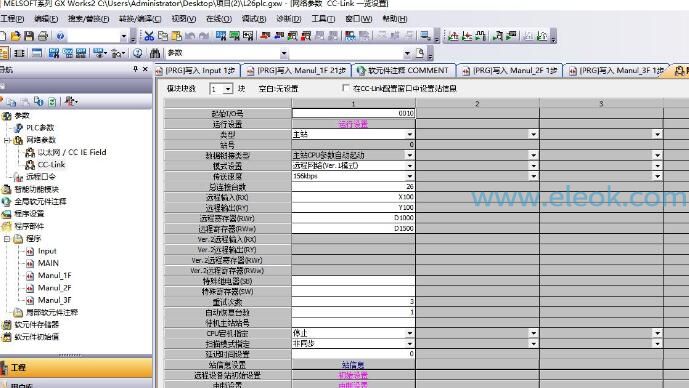The image size is (689, 388).
Task: Select PLC参数 in the project tree
Action: 40,128
